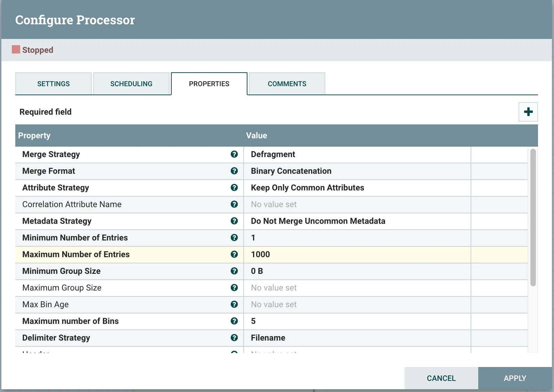Change Metadata Strategy Do Not Merge value
Screen dimensions: 554x392
pyautogui.click(x=357, y=221)
